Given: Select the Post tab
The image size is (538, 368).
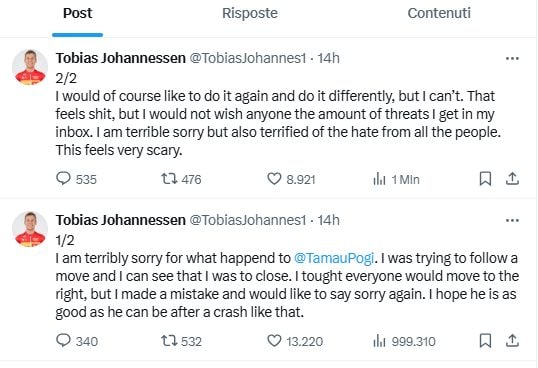Looking at the screenshot, I should [x=78, y=13].
